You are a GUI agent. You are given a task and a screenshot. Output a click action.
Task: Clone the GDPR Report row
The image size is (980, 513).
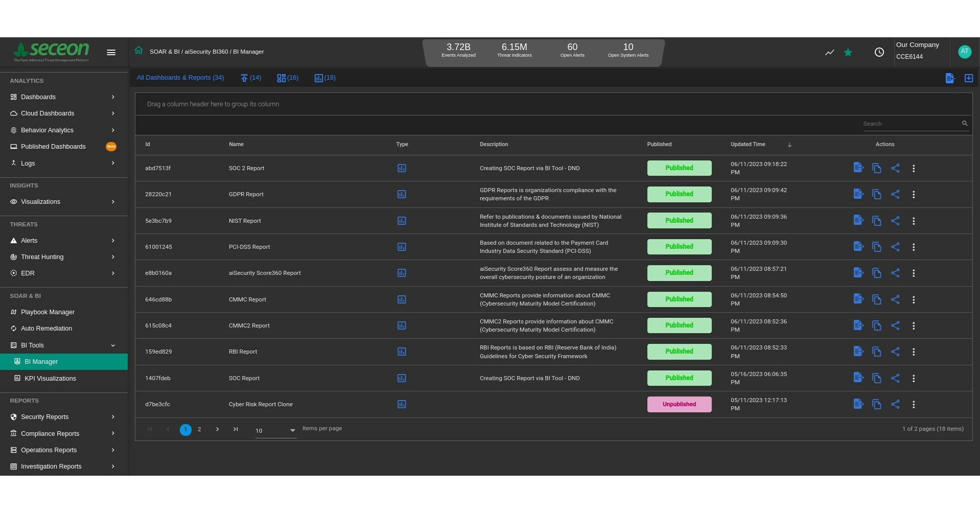(877, 194)
